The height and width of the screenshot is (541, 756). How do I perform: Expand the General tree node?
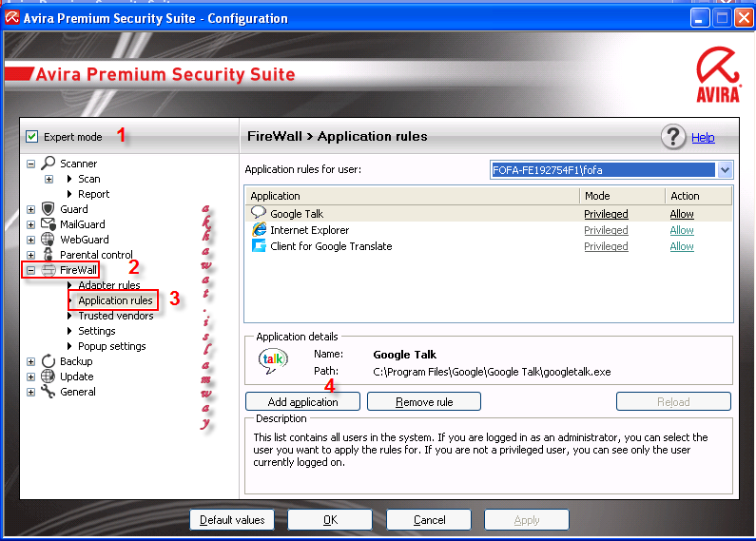pos(30,392)
